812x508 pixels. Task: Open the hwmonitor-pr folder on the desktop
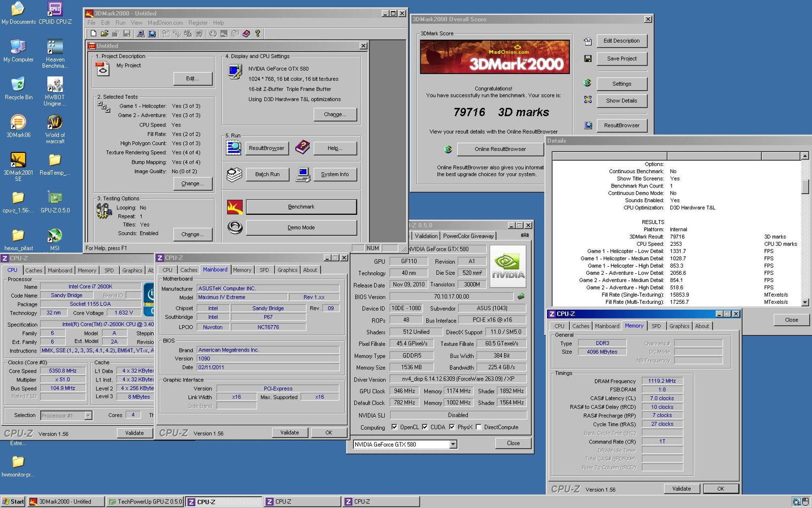click(18, 466)
